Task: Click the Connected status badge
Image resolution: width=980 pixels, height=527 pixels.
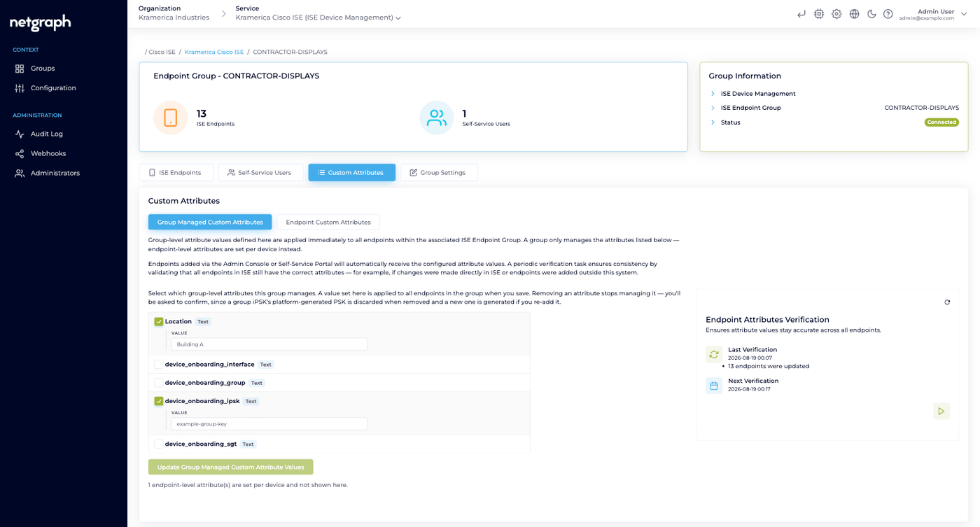Action: pos(941,122)
